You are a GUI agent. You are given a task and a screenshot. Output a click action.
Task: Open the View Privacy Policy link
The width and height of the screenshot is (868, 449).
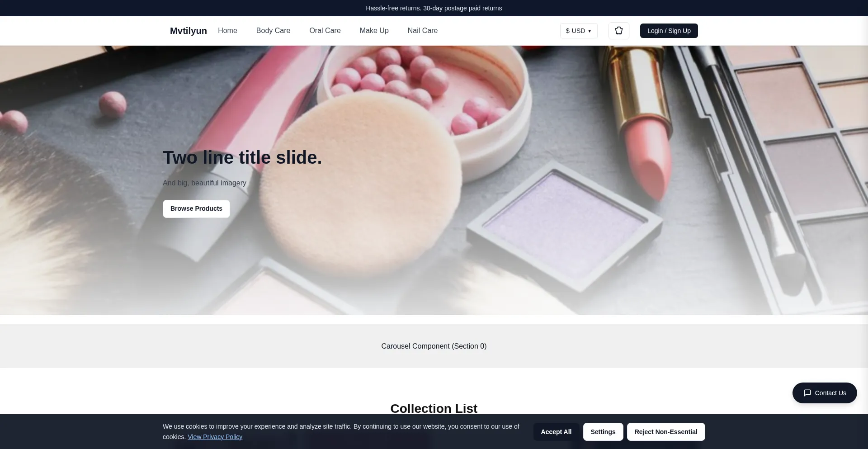point(215,437)
